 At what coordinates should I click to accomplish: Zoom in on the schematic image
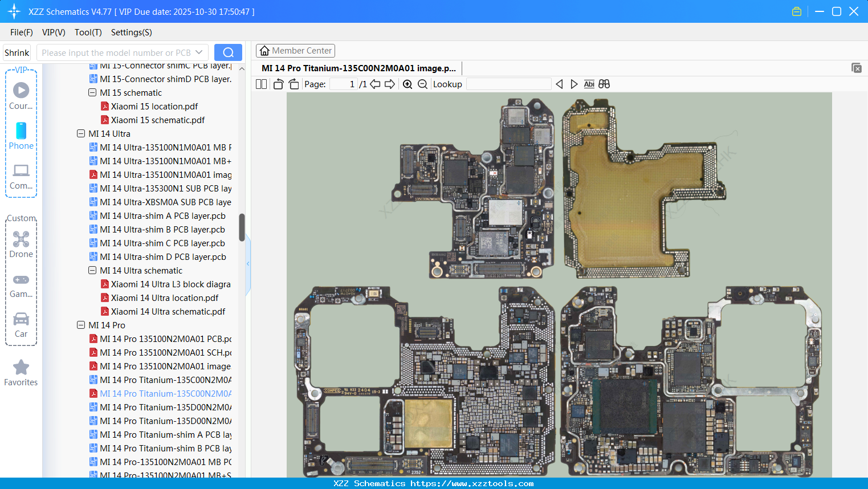click(408, 84)
